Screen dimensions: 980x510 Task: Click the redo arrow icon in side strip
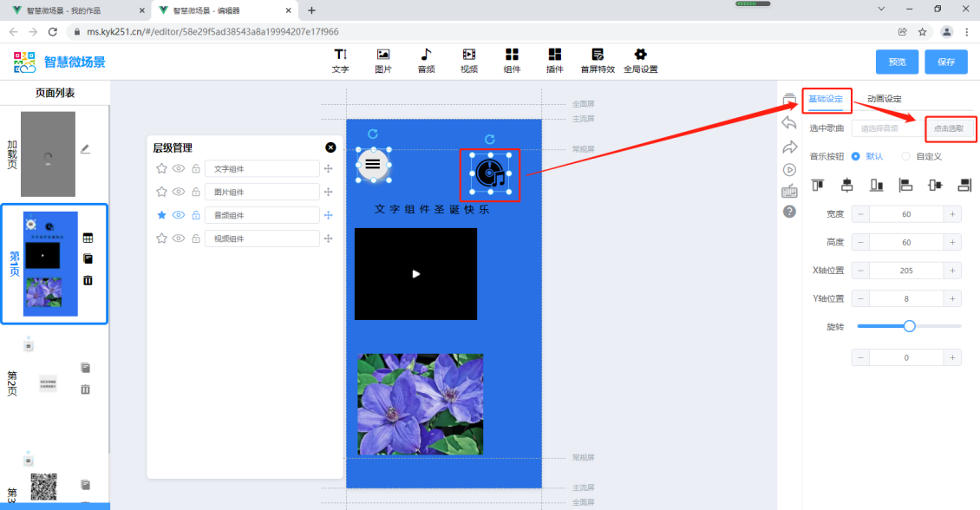coord(789,146)
